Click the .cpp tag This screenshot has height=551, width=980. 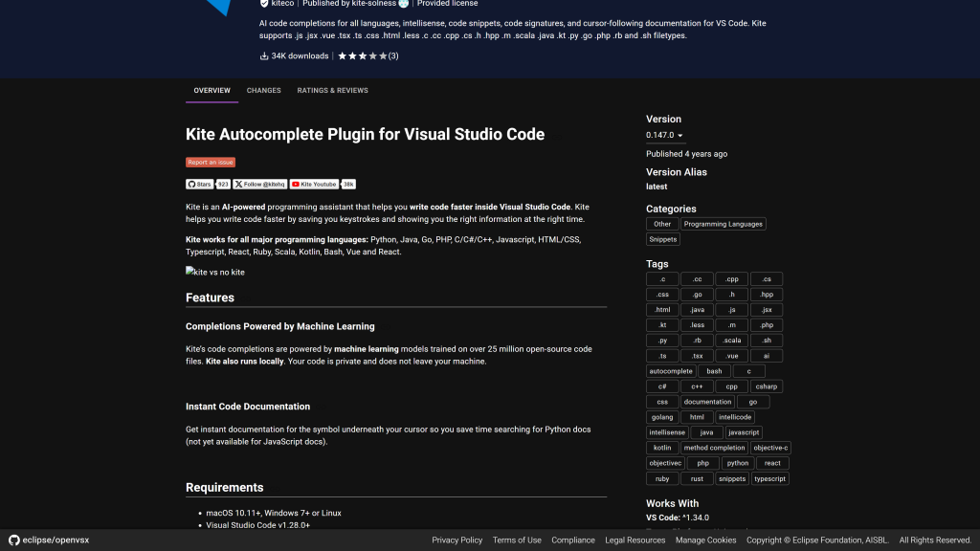(x=732, y=279)
